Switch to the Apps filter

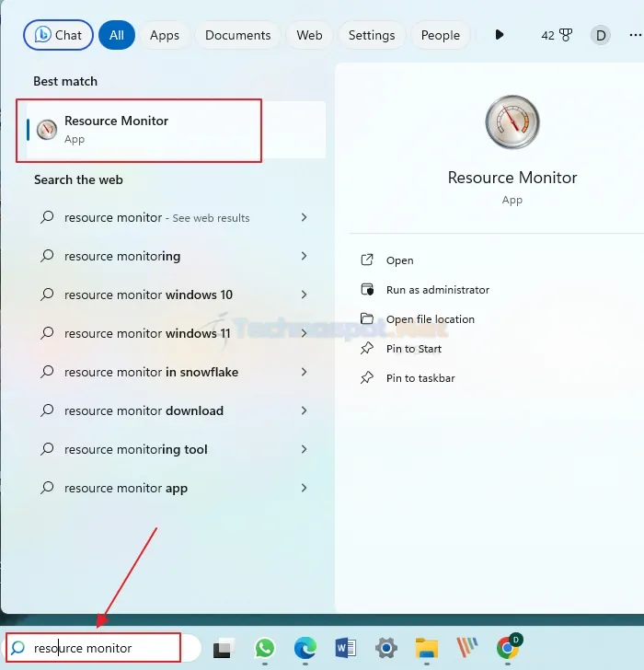pyautogui.click(x=165, y=35)
